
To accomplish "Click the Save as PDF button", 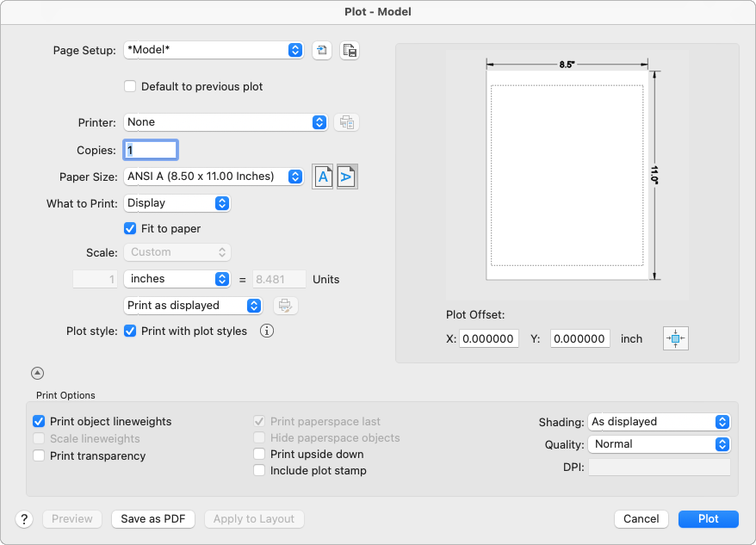I will click(x=153, y=519).
